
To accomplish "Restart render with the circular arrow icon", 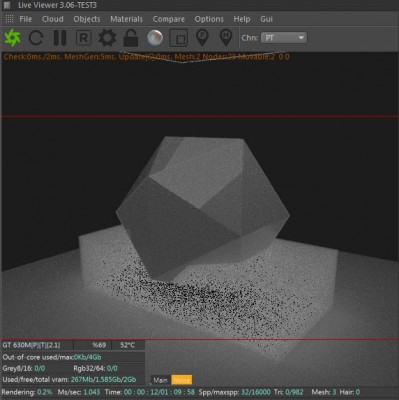I will click(x=36, y=38).
